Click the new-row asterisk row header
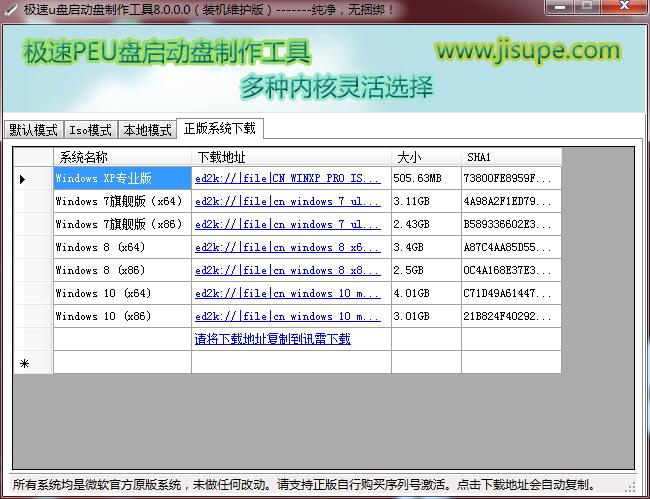The height and width of the screenshot is (499, 650). [x=33, y=363]
